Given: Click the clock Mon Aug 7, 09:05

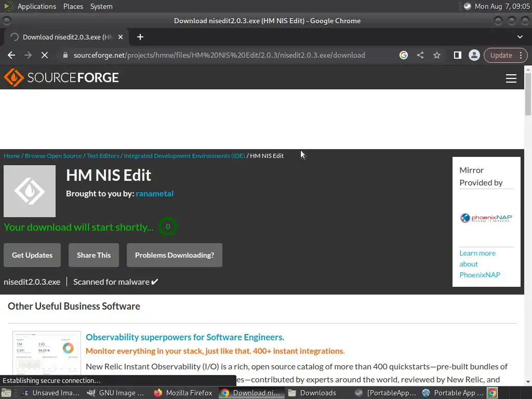Looking at the screenshot, I should [502, 6].
